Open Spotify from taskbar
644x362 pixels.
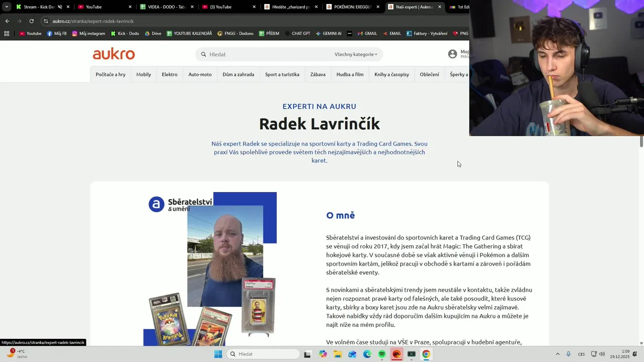[x=382, y=354]
